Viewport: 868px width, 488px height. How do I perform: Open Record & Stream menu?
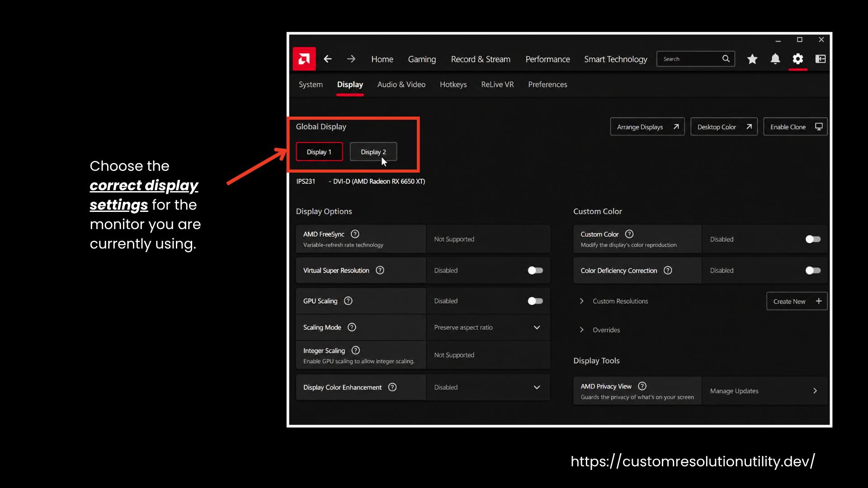[481, 59]
